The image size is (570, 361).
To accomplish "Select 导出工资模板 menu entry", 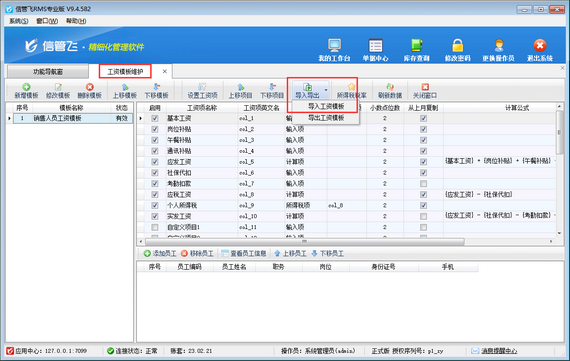I will [326, 117].
